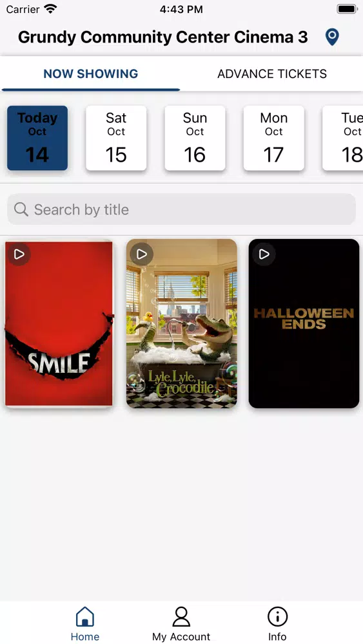The width and height of the screenshot is (363, 644).
Task: Open the Info circle icon
Action: pyautogui.click(x=277, y=616)
